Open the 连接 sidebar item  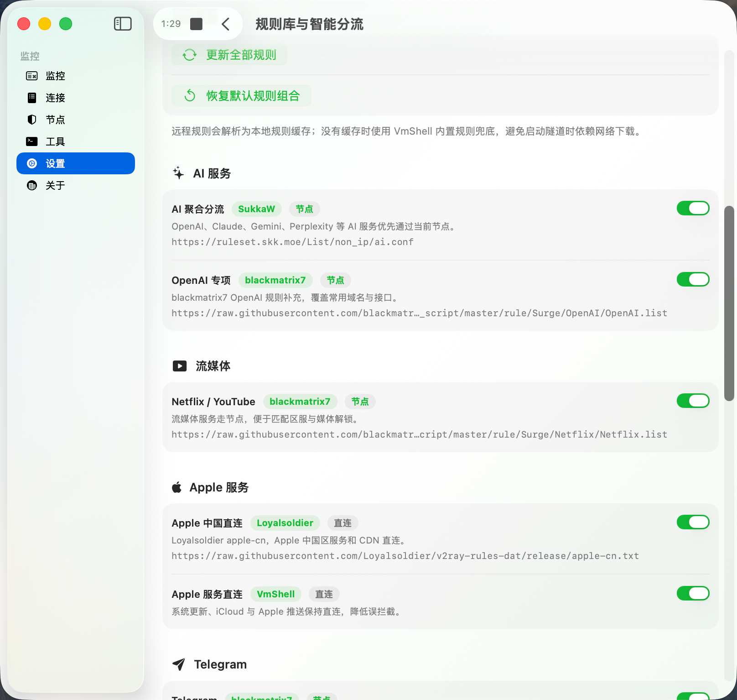(76, 98)
